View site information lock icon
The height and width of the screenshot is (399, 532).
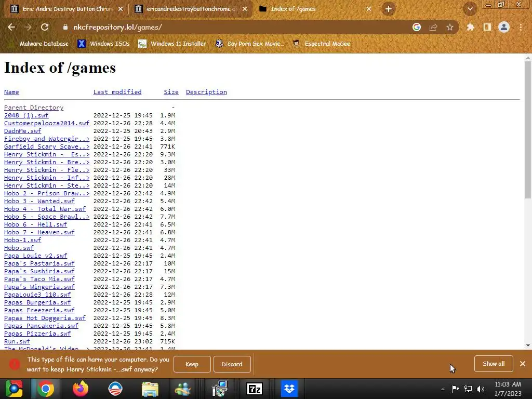(65, 27)
